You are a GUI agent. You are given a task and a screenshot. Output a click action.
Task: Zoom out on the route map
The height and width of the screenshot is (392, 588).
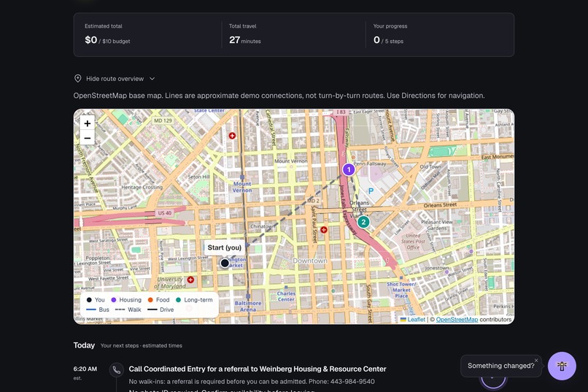(88, 138)
